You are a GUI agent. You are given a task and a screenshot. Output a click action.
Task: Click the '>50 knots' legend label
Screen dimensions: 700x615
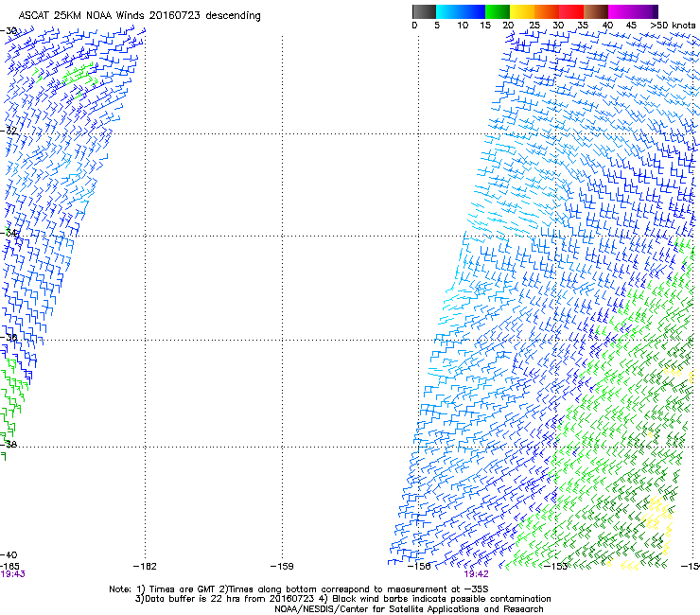click(x=673, y=26)
